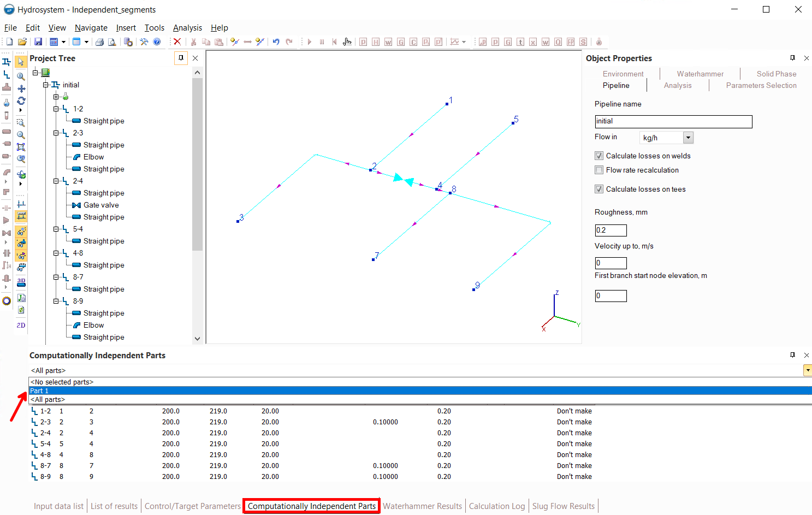Open existing project with folder icon
This screenshot has width=812, height=515.
22,42
